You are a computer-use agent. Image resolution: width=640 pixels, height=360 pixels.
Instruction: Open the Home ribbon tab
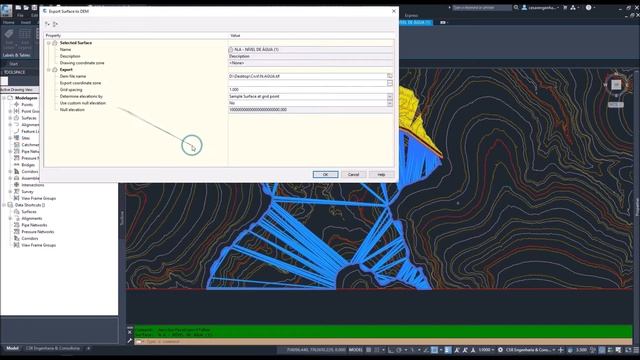click(x=9, y=22)
